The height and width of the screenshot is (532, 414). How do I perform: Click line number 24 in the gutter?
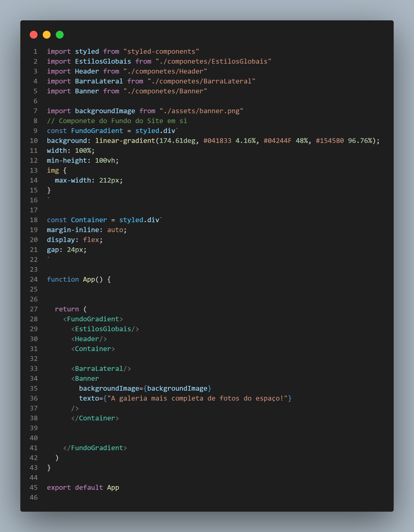click(34, 280)
